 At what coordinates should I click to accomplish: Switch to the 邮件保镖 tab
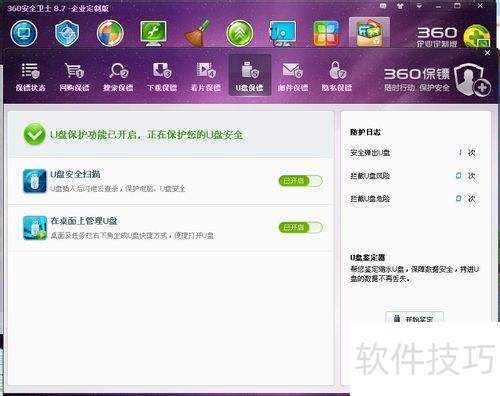click(x=293, y=76)
